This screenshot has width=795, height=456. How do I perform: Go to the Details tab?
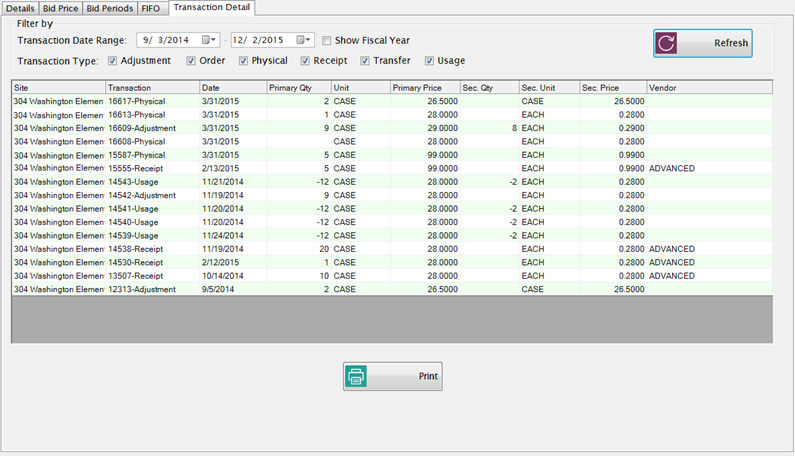pyautogui.click(x=21, y=8)
